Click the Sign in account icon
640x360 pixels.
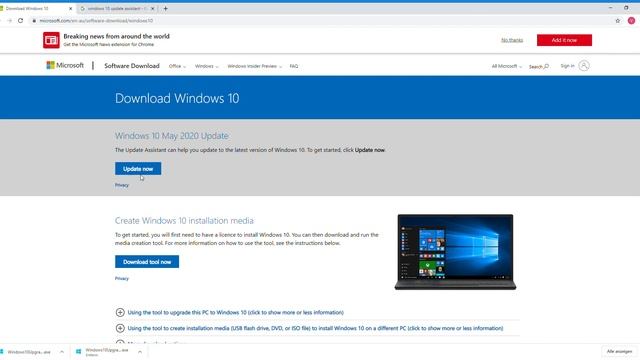pyautogui.click(x=584, y=66)
